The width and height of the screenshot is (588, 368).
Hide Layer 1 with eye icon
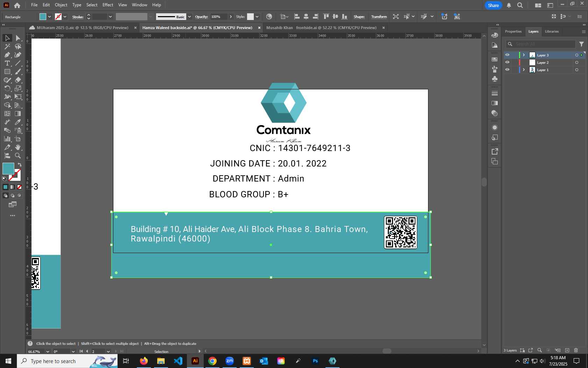[x=507, y=70]
